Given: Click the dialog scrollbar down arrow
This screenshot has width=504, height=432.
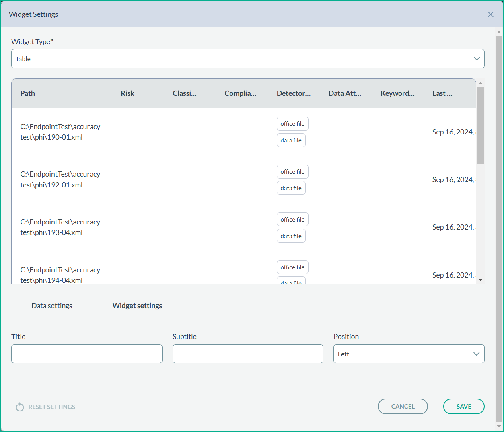Looking at the screenshot, I should [x=499, y=426].
